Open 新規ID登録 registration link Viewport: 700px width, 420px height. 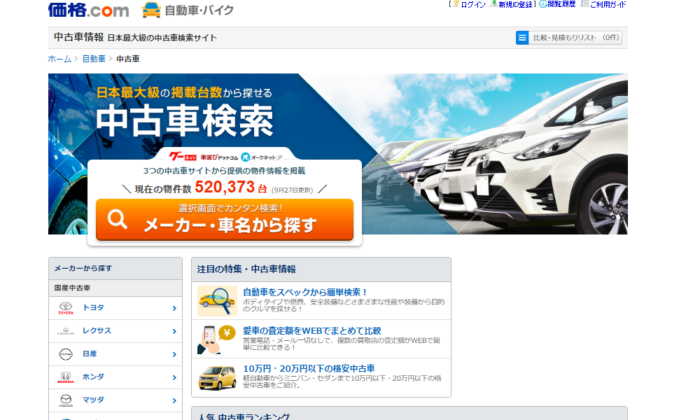(515, 4)
